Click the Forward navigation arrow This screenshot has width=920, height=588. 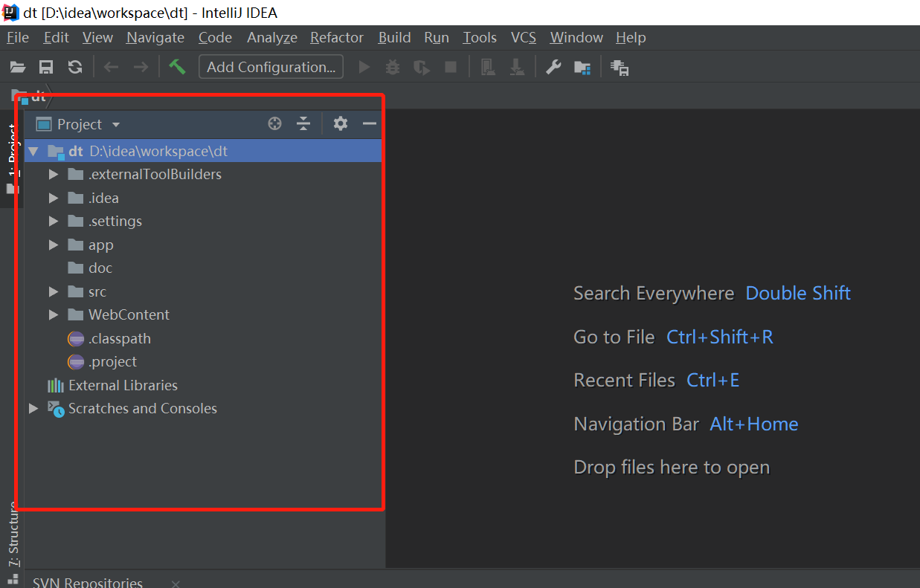[x=141, y=68]
